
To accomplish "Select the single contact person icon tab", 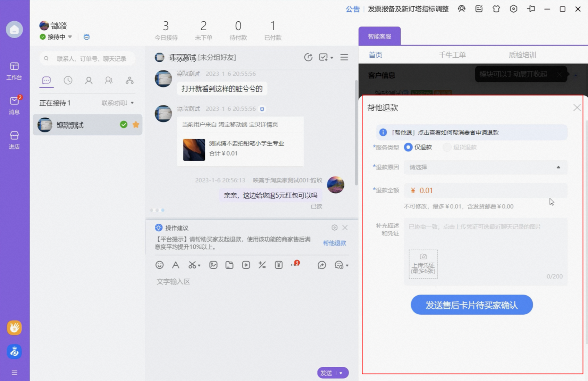I will click(89, 81).
